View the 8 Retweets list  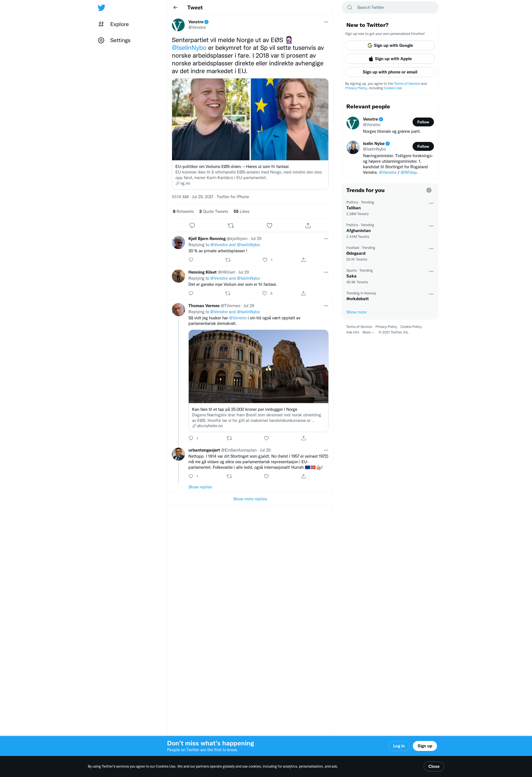(x=183, y=211)
